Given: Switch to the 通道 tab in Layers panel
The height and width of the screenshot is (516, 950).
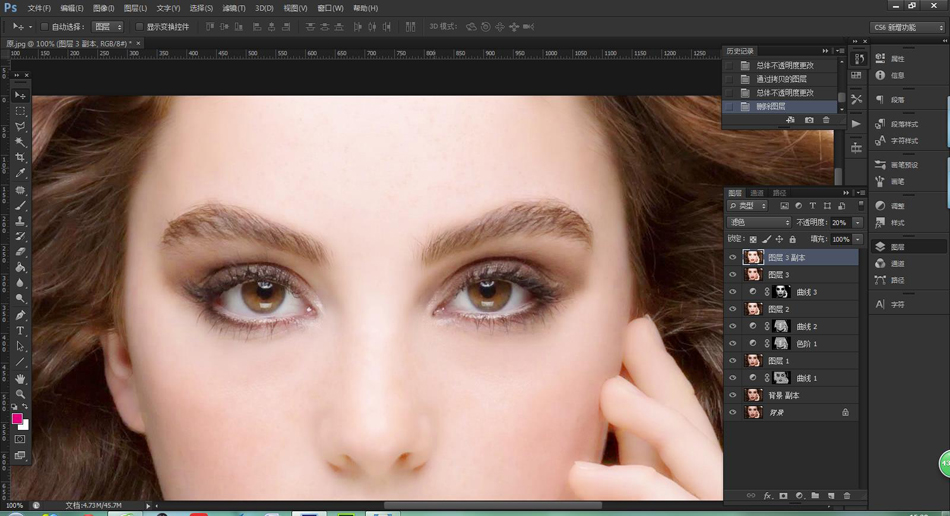Looking at the screenshot, I should [x=757, y=193].
